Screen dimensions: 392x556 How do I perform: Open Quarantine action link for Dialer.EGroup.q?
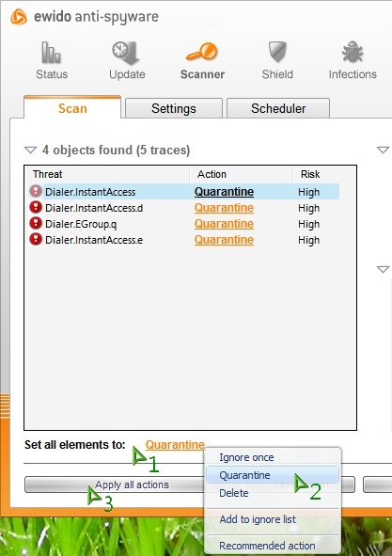click(224, 224)
